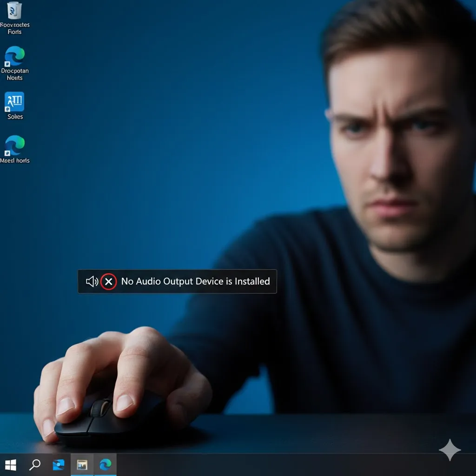Open taskbar search with the magnifier
The width and height of the screenshot is (476, 476).
35,464
